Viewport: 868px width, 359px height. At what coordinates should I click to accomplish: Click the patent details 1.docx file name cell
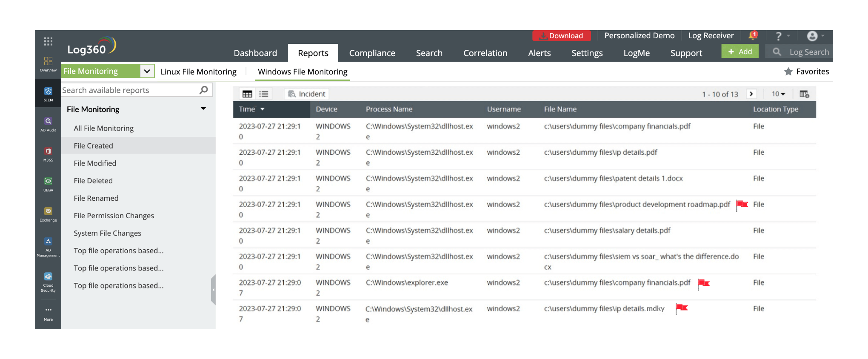[x=613, y=179]
